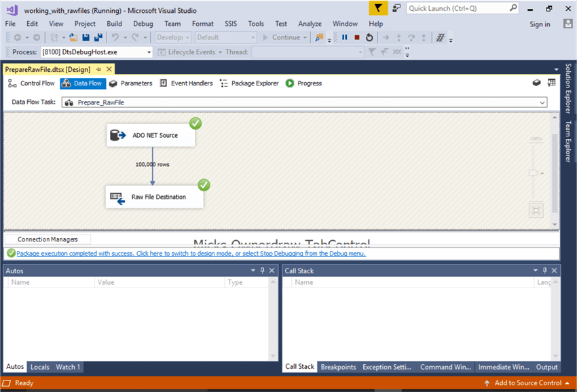Toggle auto-hide pin on Call Stack panel
The height and width of the screenshot is (392, 577).
pos(544,271)
